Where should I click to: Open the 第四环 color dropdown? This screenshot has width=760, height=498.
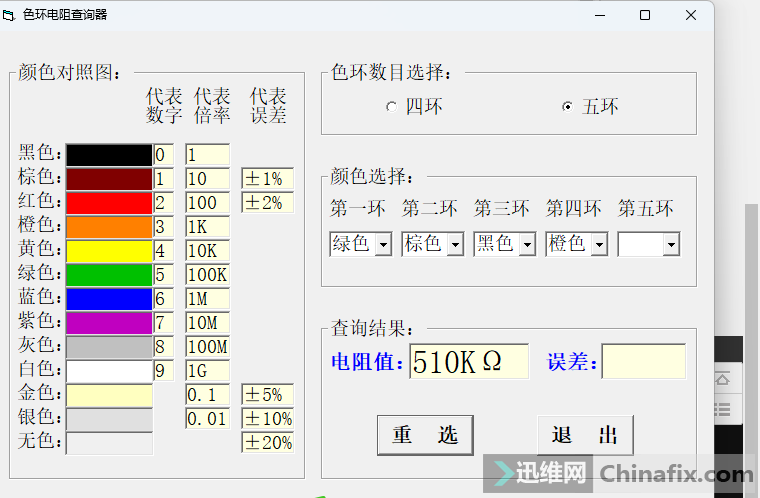pos(600,244)
